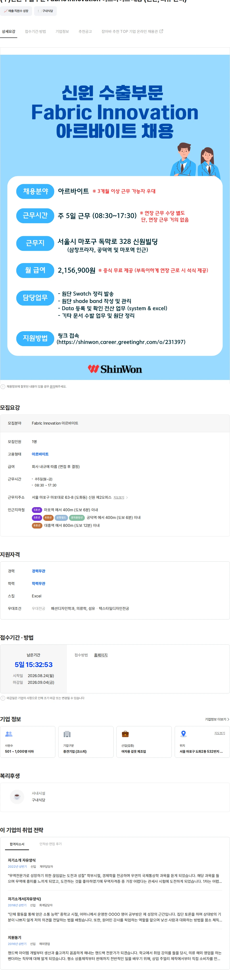Open 지도보기 next to 근무지주소
This screenshot has height=980, width=230.
(x=119, y=497)
